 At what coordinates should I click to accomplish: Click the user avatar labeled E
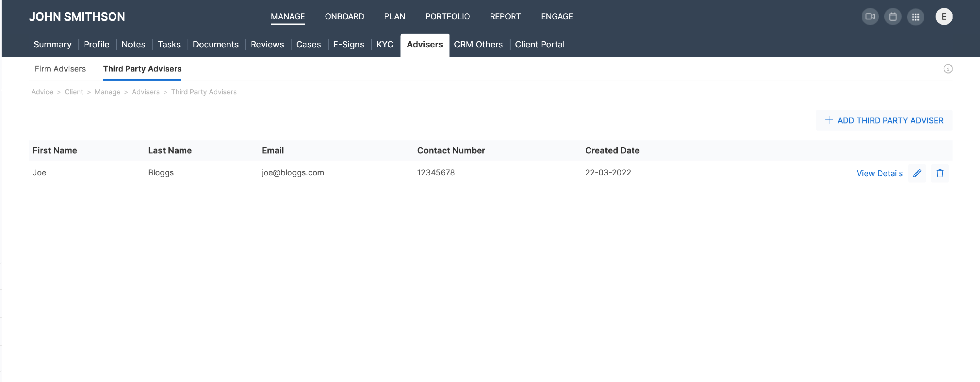tap(944, 16)
